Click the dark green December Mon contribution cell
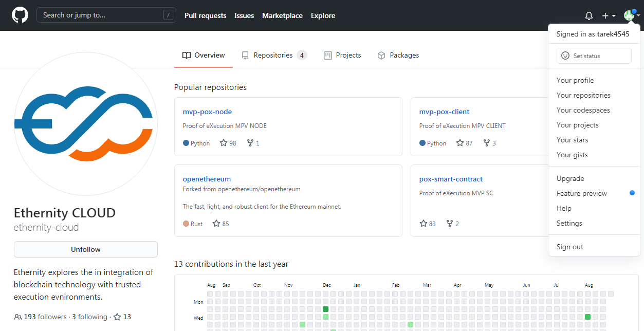 click(325, 309)
